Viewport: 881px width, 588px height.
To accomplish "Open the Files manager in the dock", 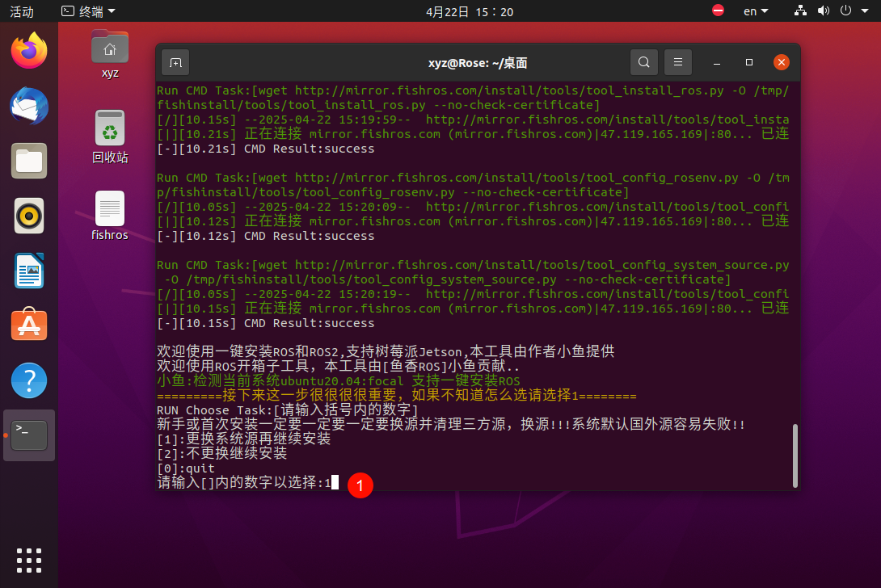I will (x=29, y=161).
